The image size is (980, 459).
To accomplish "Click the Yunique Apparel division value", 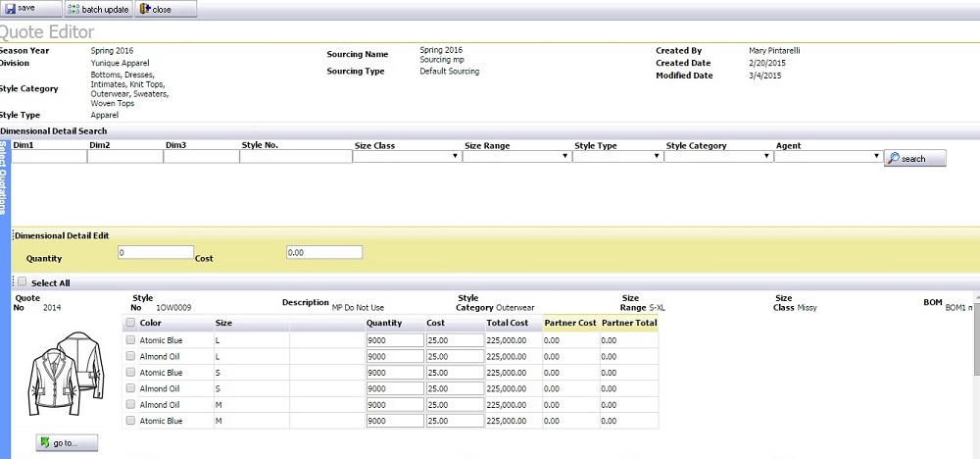I will (x=120, y=63).
